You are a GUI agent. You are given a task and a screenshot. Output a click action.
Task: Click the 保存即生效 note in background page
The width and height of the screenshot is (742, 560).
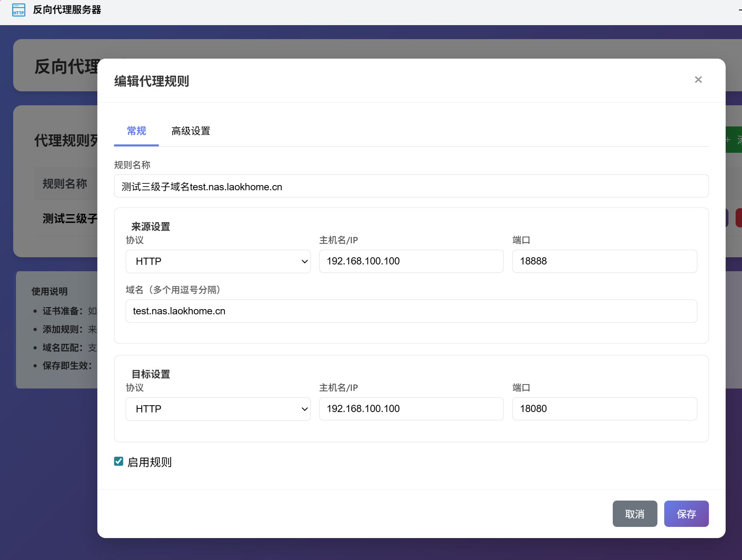click(67, 366)
